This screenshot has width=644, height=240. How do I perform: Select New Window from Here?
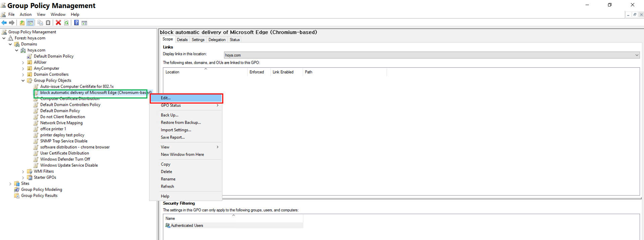(186, 155)
